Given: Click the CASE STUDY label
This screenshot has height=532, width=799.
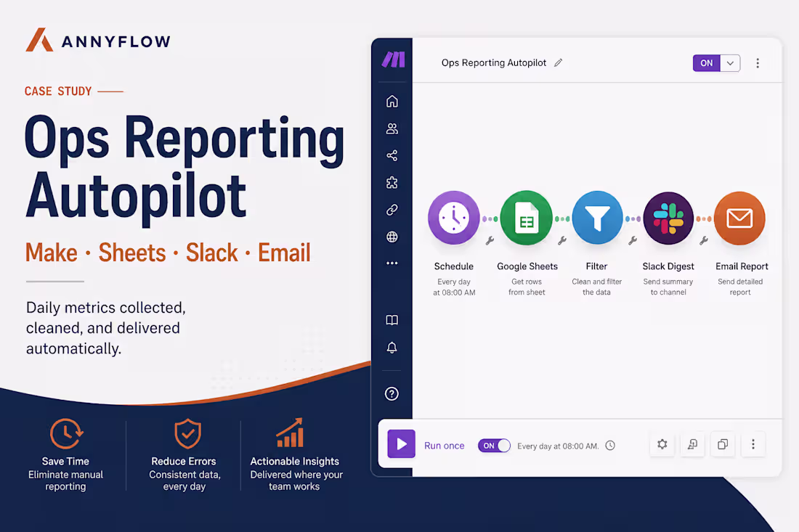Looking at the screenshot, I should click(x=58, y=91).
